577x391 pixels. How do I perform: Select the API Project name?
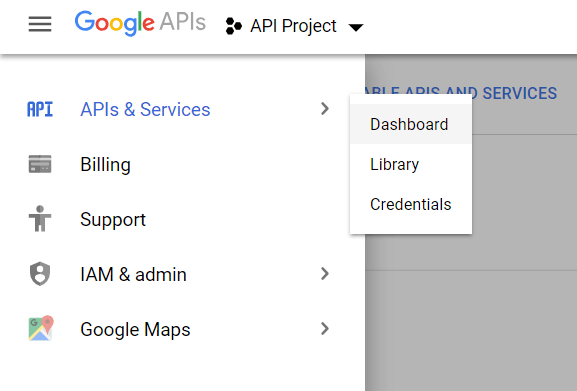click(293, 26)
